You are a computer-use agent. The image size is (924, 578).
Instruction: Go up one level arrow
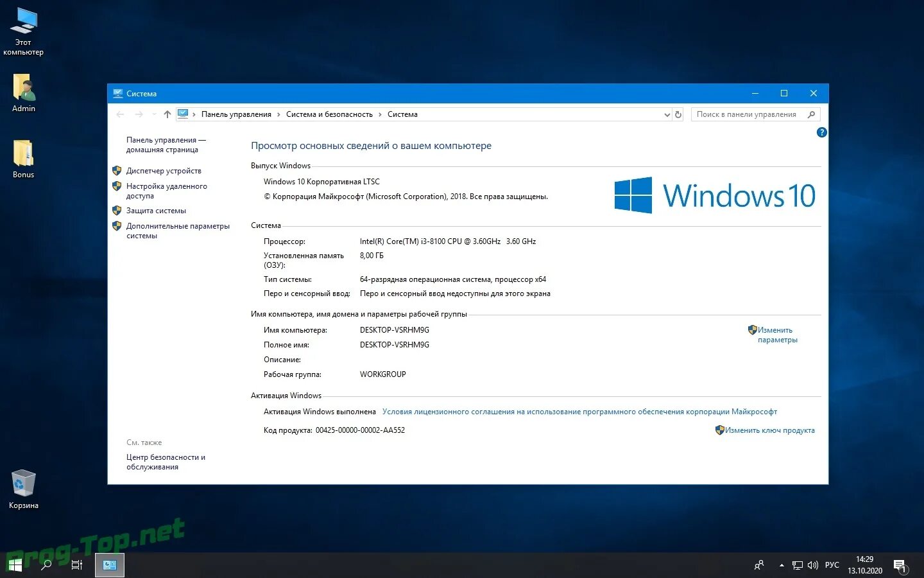click(x=167, y=114)
